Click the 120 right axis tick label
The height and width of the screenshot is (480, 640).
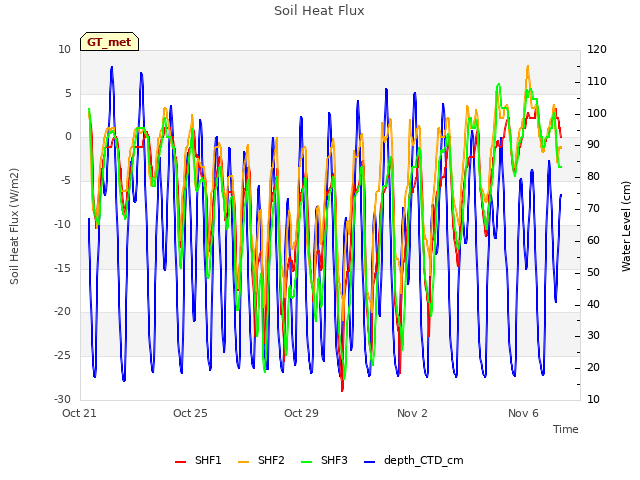click(597, 49)
